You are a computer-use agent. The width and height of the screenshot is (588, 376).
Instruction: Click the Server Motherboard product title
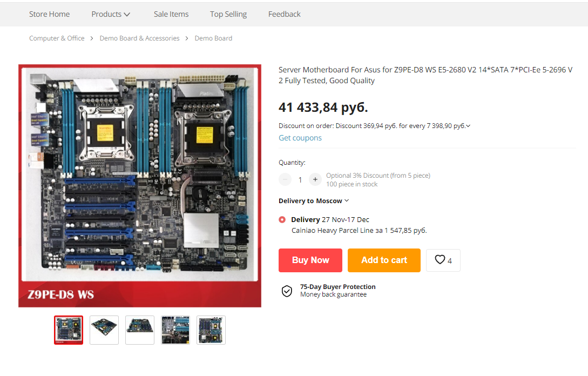(x=425, y=75)
